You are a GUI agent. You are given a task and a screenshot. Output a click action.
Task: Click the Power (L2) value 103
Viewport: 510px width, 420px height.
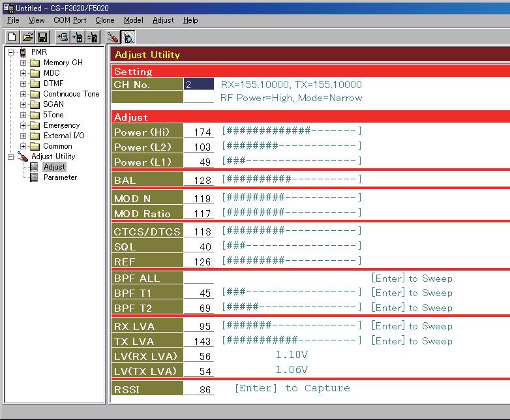199,147
